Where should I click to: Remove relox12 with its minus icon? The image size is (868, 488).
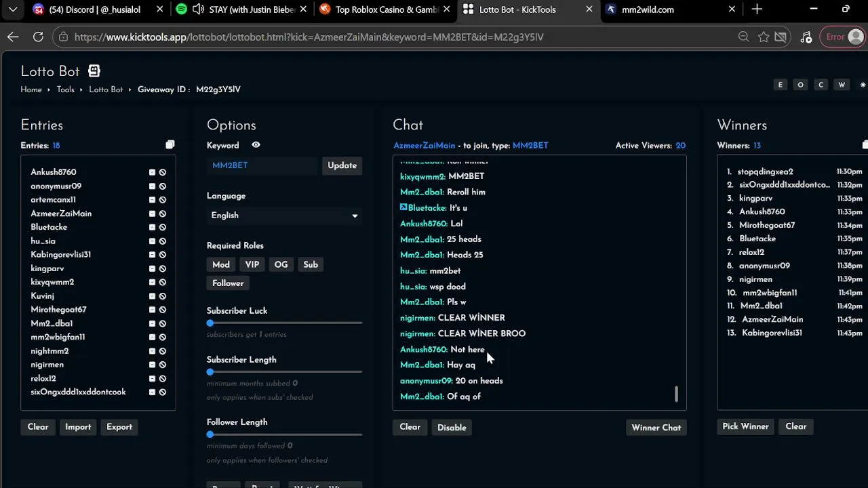click(152, 378)
